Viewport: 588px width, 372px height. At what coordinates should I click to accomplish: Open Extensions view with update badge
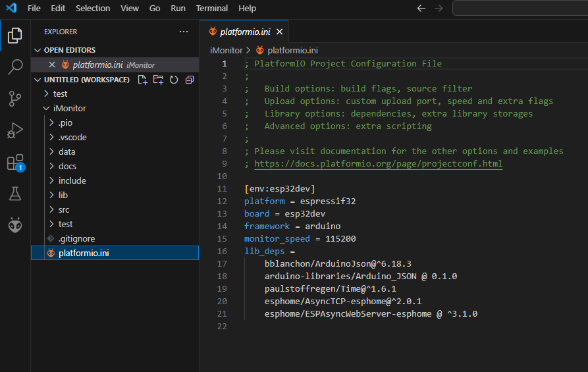(15, 163)
